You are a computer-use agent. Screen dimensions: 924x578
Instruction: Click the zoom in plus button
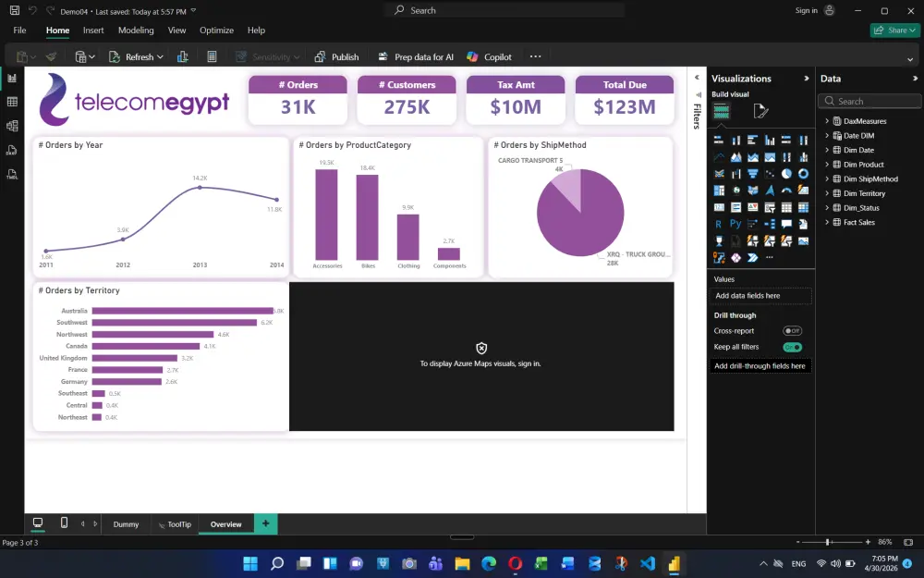tap(868, 542)
